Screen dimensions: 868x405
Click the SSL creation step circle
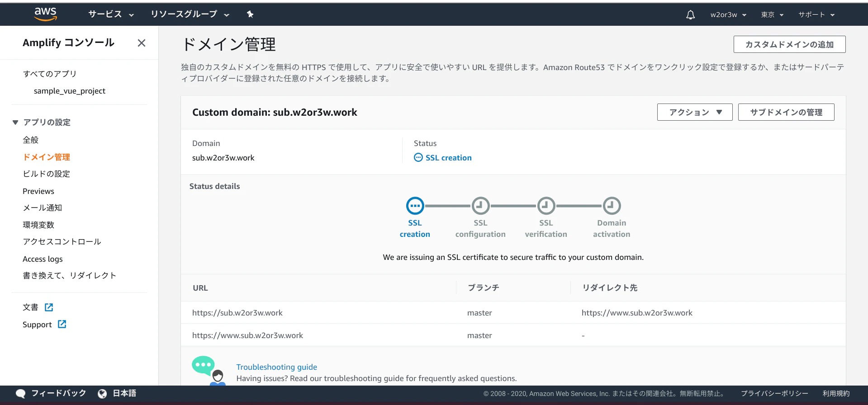(x=415, y=206)
